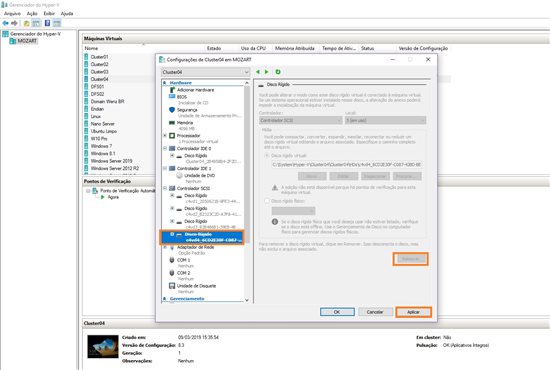Image resolution: width=550 pixels, height=370 pixels.
Task: Select the Controlador SCSI icon
Action: [x=172, y=188]
